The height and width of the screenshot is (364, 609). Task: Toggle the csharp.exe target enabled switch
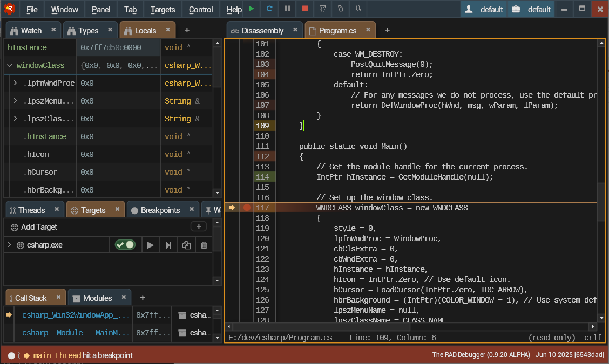point(125,245)
